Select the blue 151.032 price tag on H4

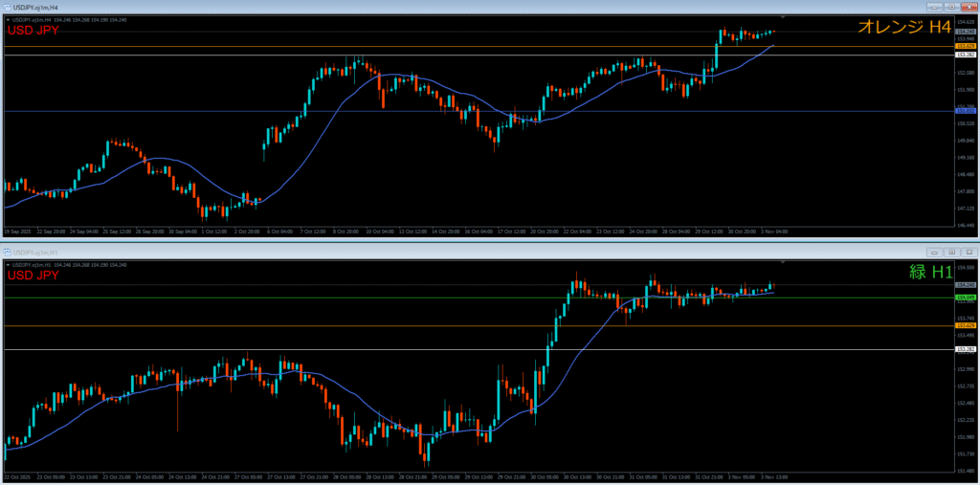point(966,112)
